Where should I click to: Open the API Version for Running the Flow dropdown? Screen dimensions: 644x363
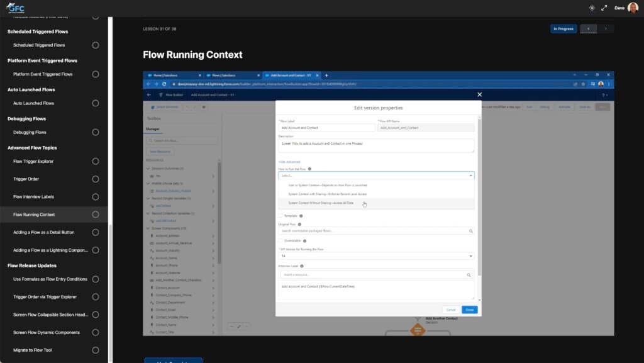click(x=376, y=256)
